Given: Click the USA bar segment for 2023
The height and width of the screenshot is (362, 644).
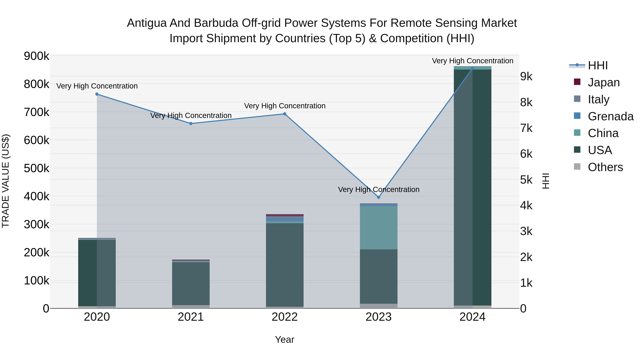Looking at the screenshot, I should tap(379, 277).
